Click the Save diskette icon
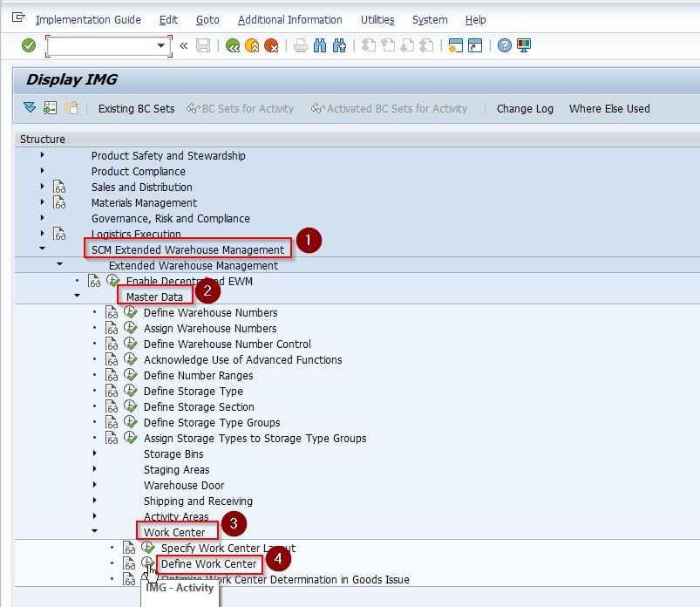700x607 pixels. [x=203, y=45]
